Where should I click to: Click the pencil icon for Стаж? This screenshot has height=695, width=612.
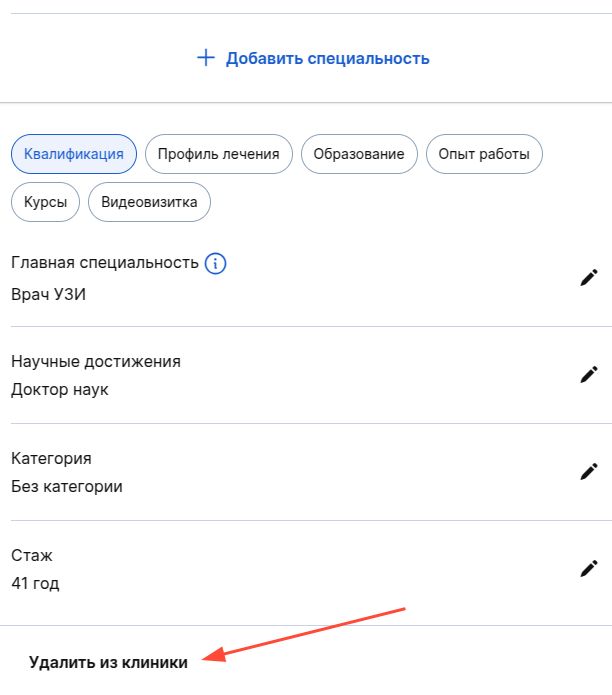click(589, 568)
